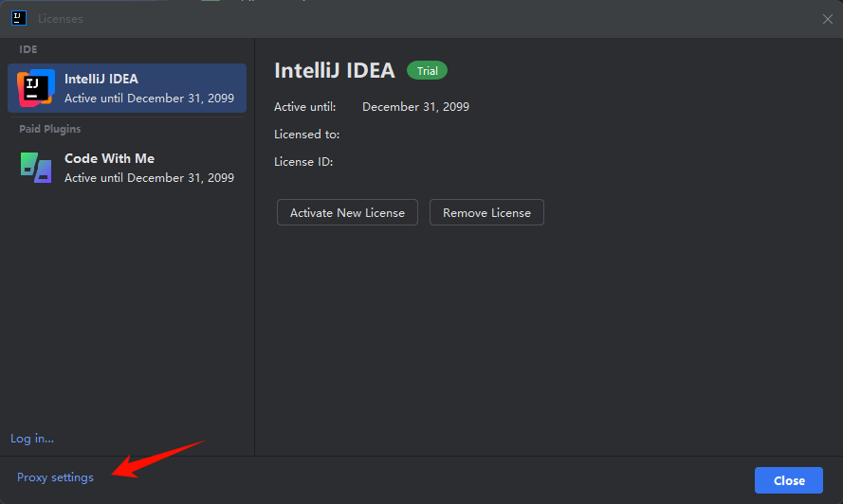This screenshot has height=504, width=843.
Task: Click the large IntelliJ IDEA heading
Action: click(335, 70)
